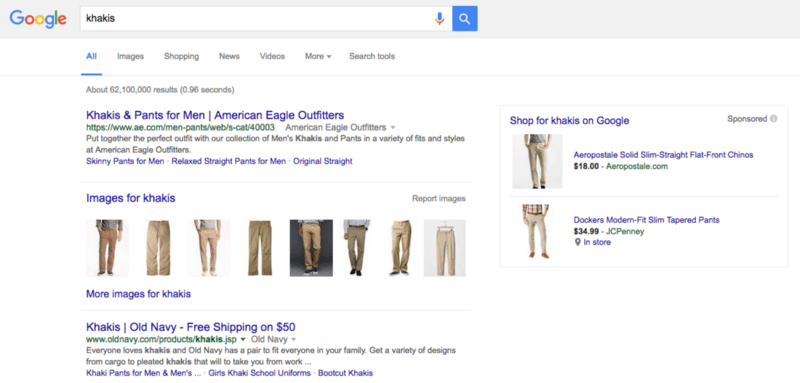Open first khakis image thumbnail
Viewport: 800px width, 383px height.
[x=107, y=248]
